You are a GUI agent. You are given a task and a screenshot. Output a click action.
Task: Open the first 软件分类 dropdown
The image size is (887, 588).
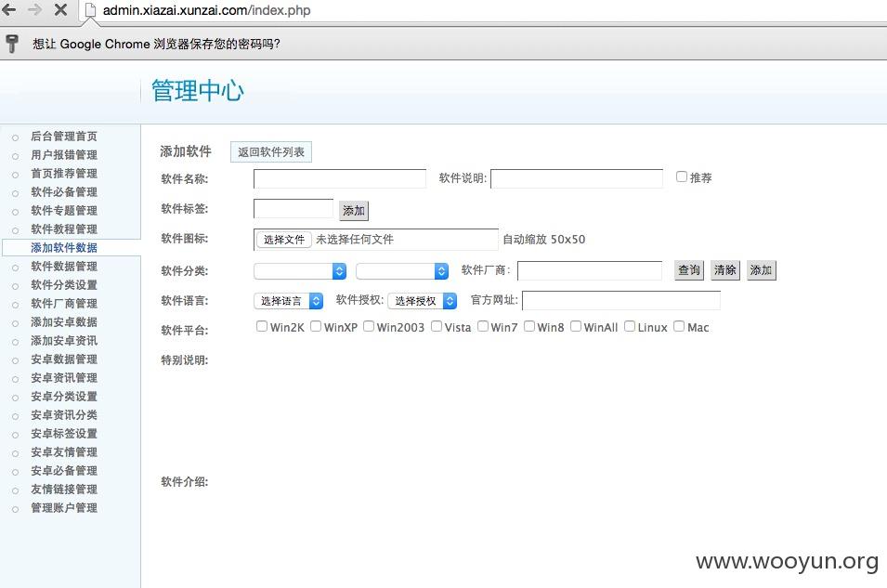point(300,271)
